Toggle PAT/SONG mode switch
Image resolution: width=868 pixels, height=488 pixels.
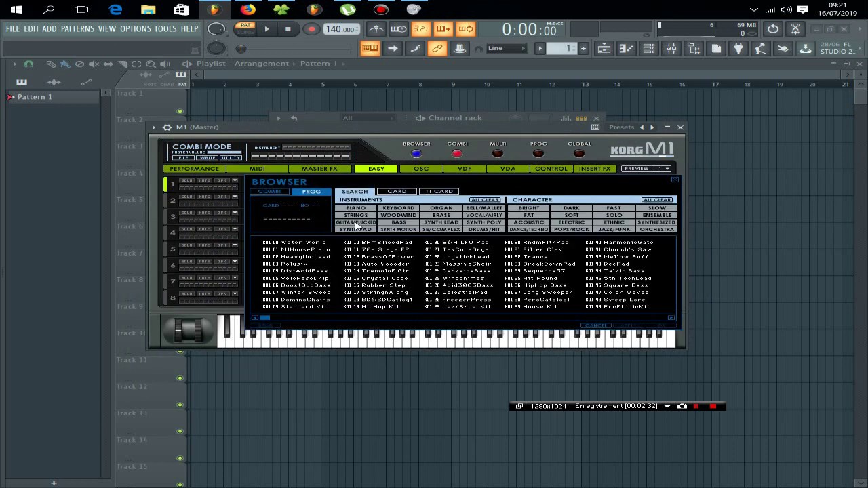pyautogui.click(x=246, y=29)
